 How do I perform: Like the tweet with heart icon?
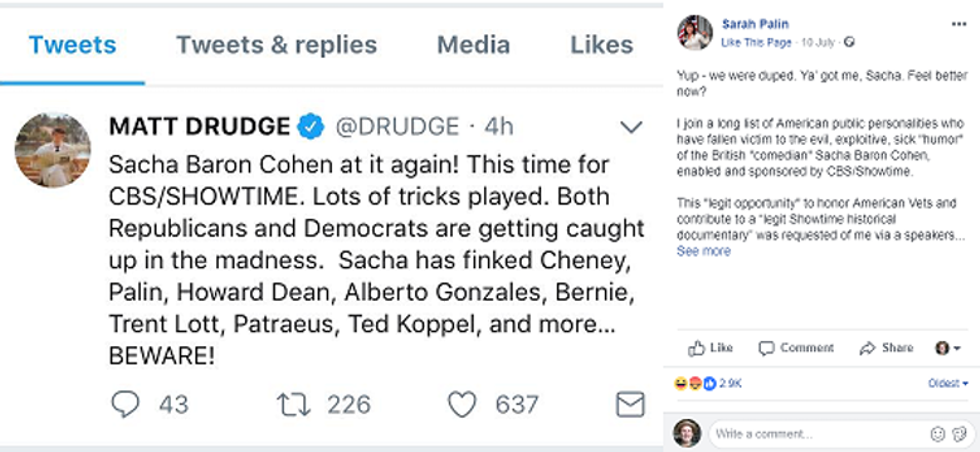[x=461, y=404]
